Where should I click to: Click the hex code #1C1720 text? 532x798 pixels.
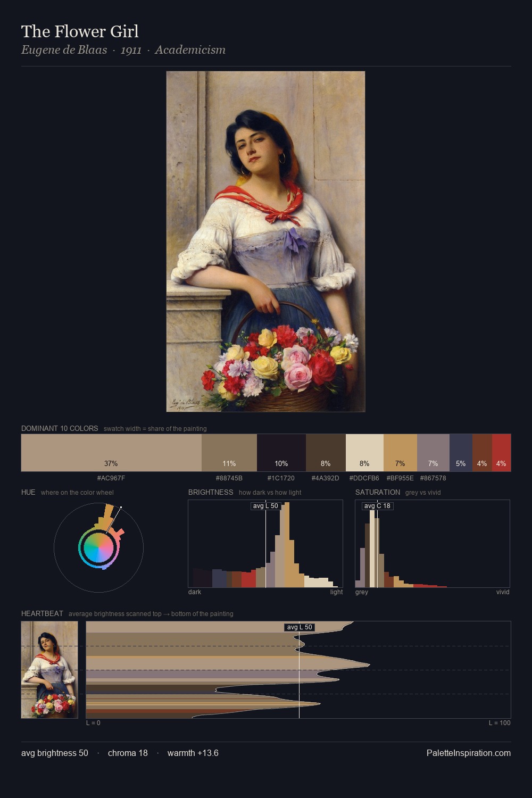[x=281, y=478]
